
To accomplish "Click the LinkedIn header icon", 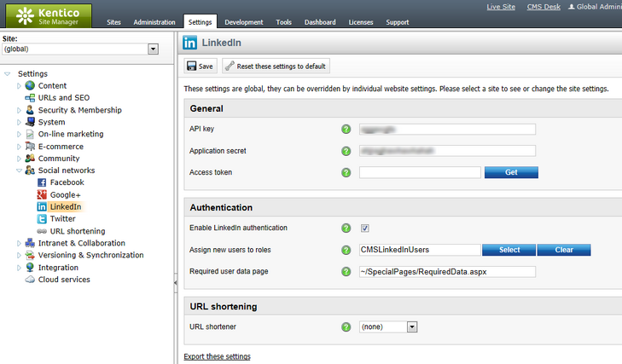I will [189, 43].
